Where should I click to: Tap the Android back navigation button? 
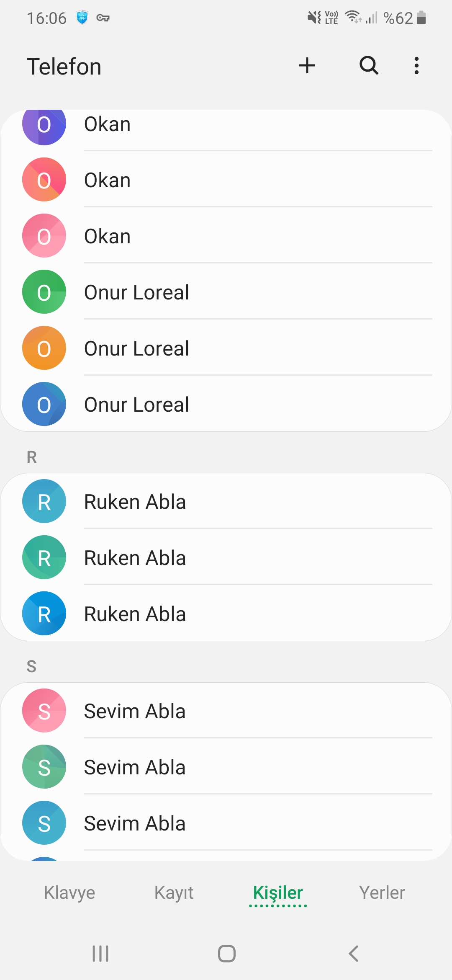[354, 954]
